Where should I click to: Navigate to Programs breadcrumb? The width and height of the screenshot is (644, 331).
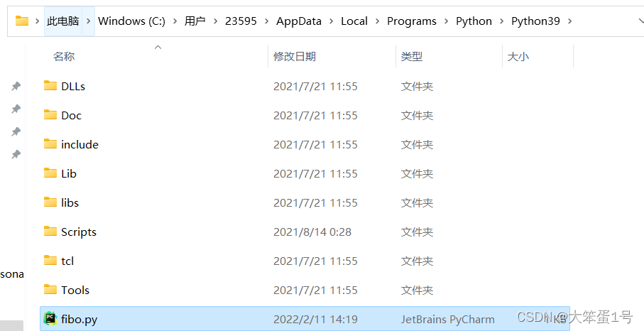coord(412,21)
